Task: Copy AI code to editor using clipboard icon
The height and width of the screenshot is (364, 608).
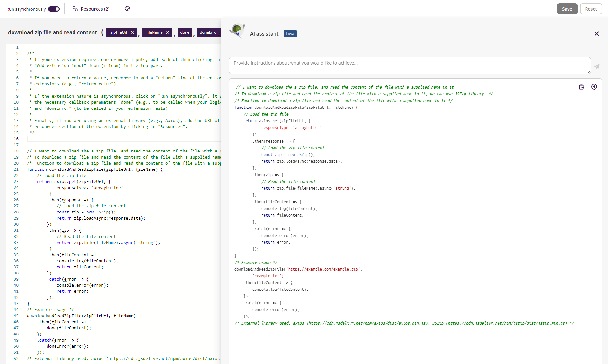Action: (x=581, y=87)
